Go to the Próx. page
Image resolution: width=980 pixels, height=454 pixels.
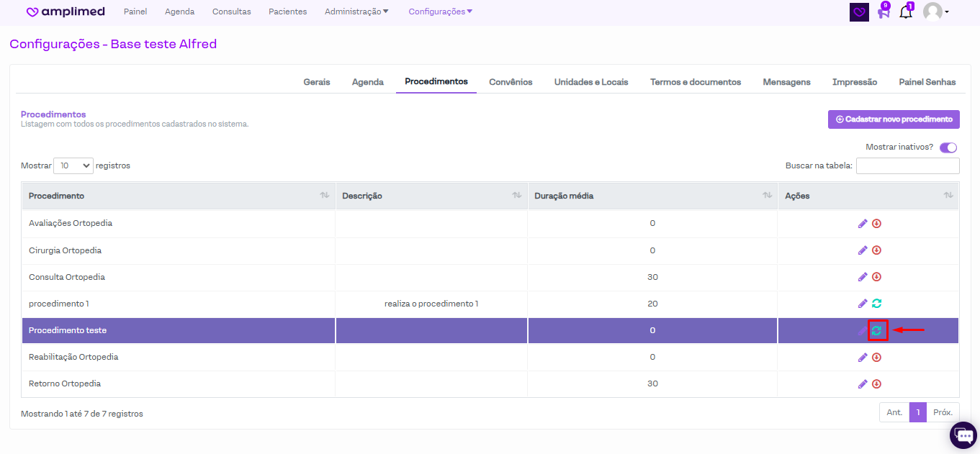coord(943,412)
